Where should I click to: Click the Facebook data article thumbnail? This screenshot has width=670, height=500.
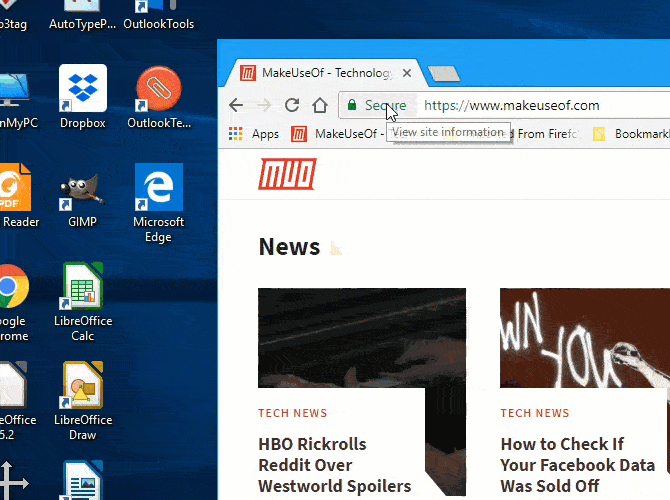pos(585,338)
